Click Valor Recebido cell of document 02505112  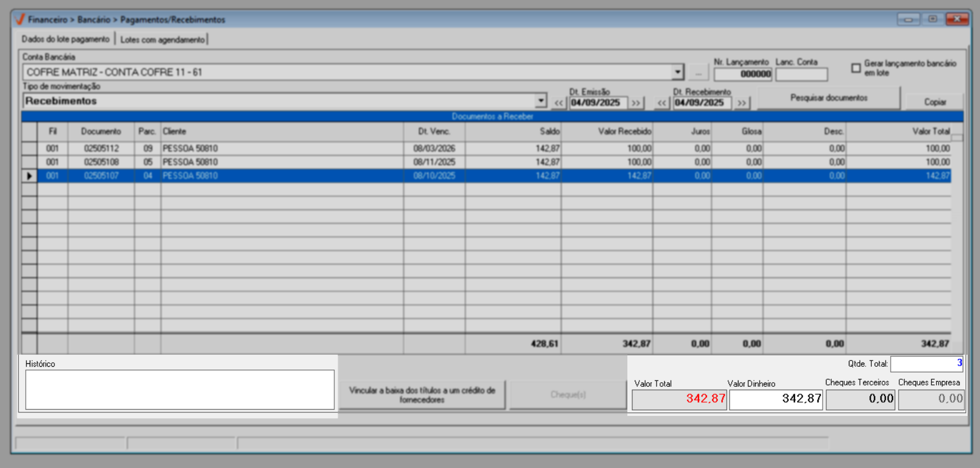coord(607,148)
